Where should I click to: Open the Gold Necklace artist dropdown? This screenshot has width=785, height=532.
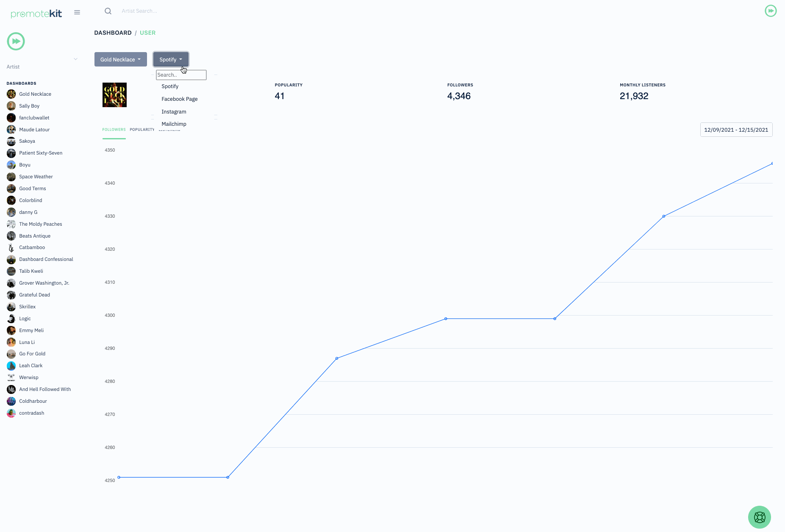coord(121,59)
